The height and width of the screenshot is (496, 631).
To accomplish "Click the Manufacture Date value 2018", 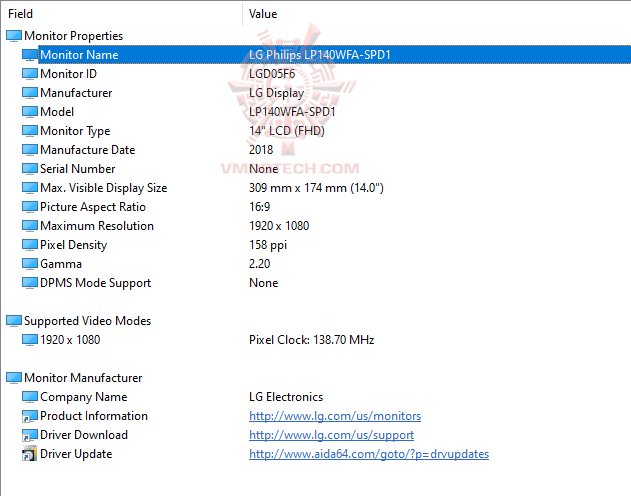I will point(261,150).
